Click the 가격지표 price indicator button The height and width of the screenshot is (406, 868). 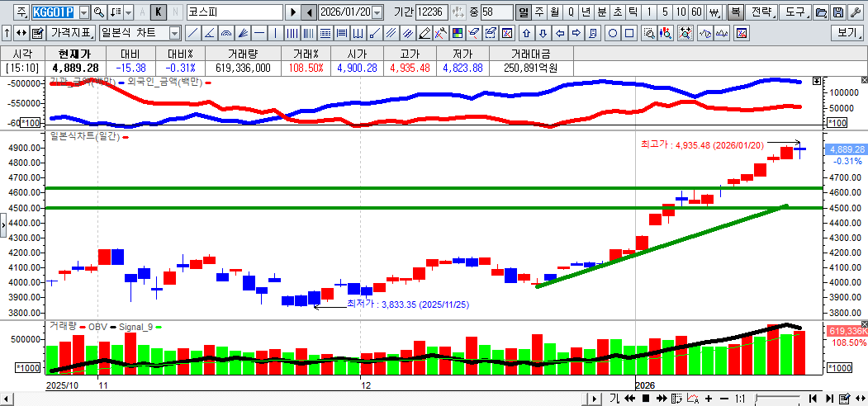(71, 33)
